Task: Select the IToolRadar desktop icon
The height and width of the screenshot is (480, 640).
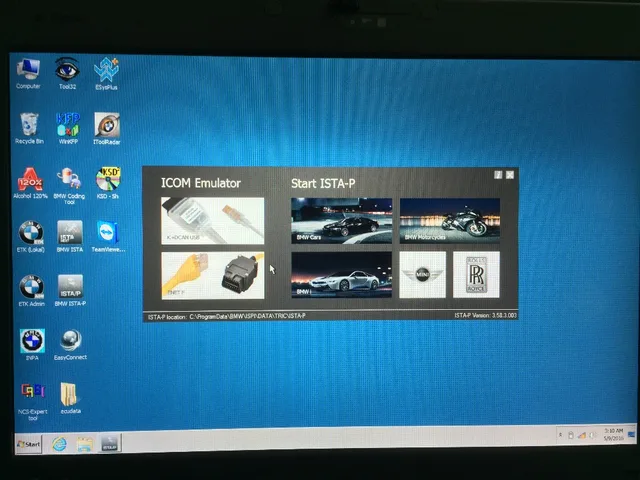Action: (x=107, y=129)
